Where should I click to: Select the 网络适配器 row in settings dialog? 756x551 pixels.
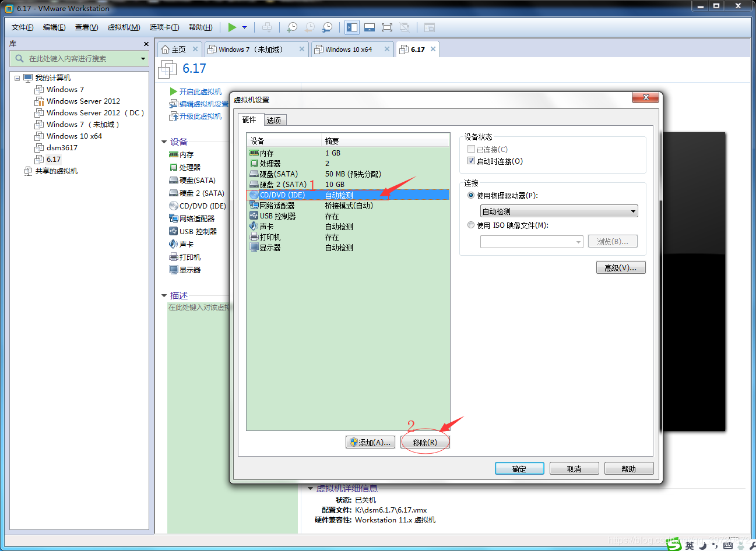348,205
